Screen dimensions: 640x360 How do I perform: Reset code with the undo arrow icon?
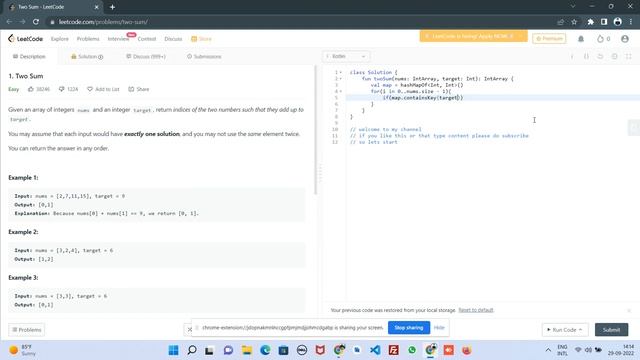click(600, 56)
